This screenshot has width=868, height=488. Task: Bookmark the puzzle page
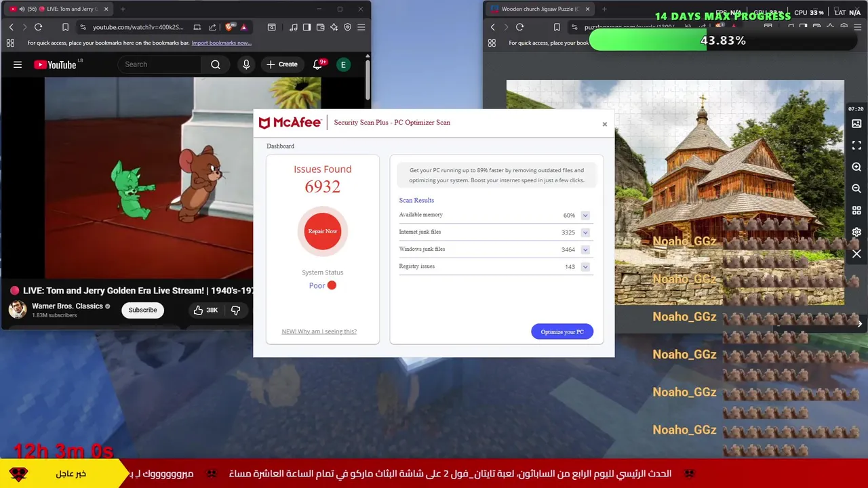pyautogui.click(x=556, y=27)
